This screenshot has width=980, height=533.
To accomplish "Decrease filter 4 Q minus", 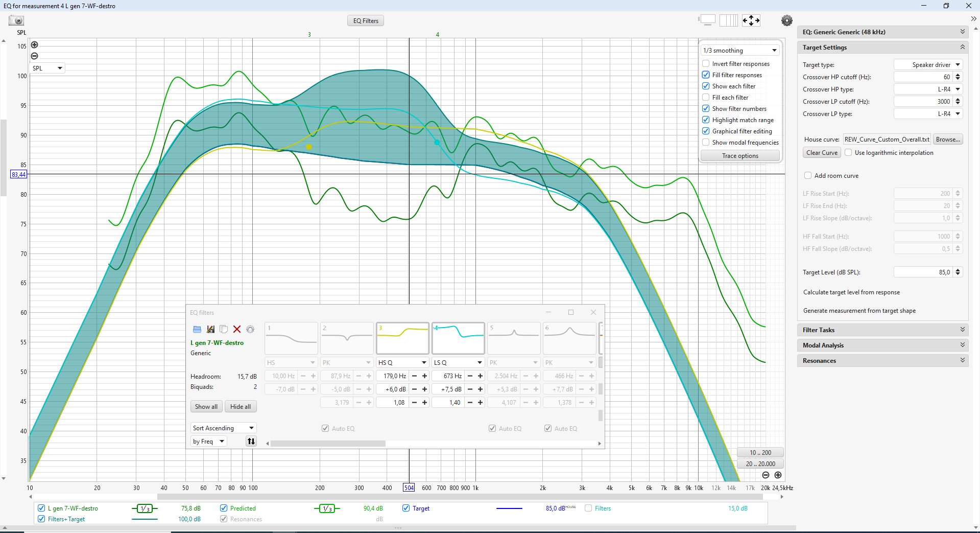I will pos(470,402).
